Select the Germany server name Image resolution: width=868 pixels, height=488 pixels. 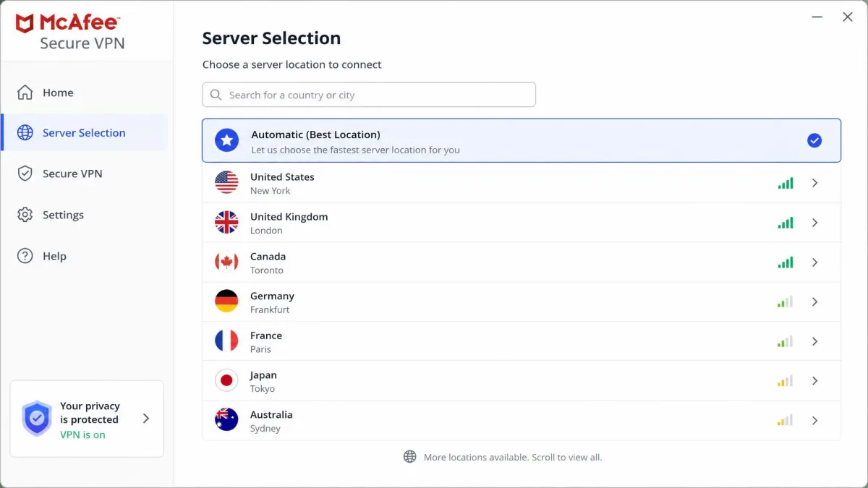click(272, 296)
